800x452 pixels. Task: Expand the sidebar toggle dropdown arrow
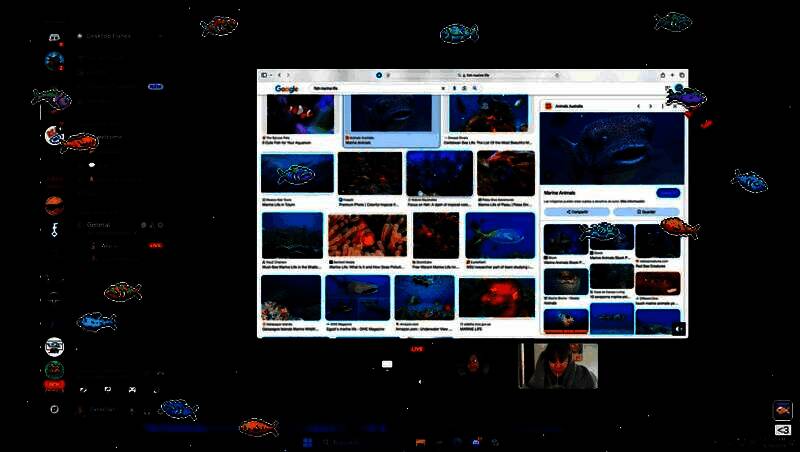(270, 75)
